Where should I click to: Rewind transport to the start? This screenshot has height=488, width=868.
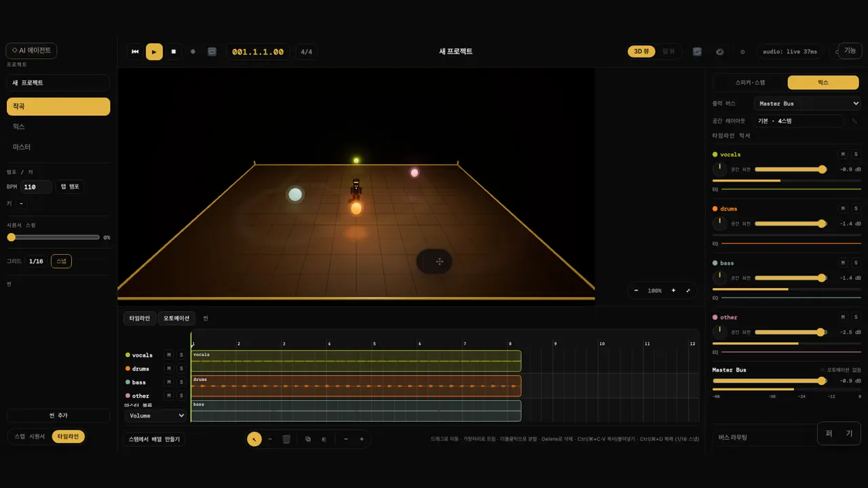pos(136,52)
